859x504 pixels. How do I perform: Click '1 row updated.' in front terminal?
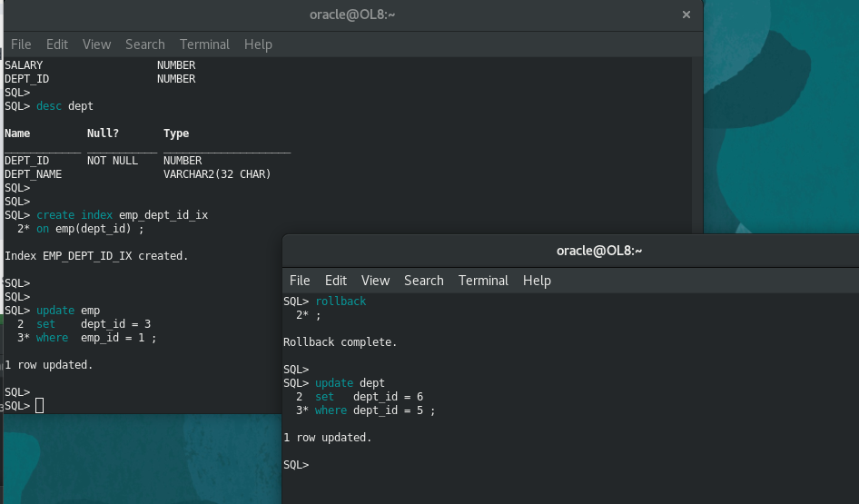[328, 438]
